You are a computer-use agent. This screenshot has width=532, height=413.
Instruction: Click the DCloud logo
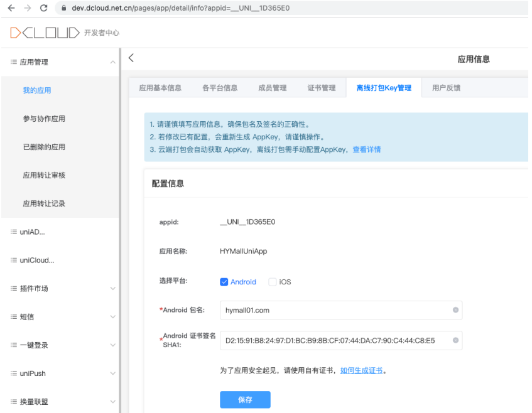tap(45, 33)
